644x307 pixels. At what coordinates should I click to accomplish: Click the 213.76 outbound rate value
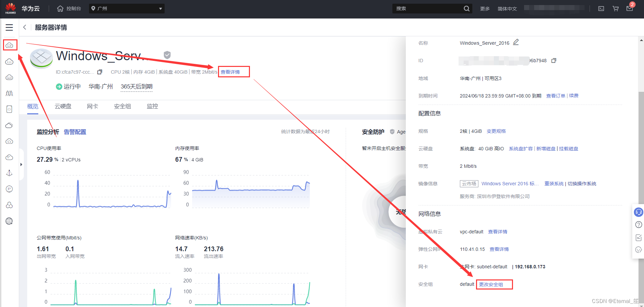214,249
